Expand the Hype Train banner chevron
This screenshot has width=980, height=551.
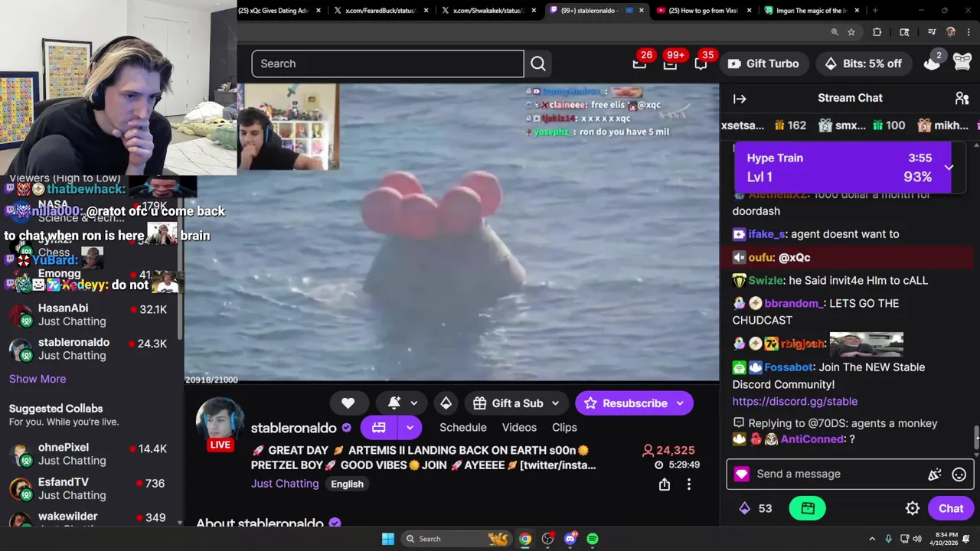tap(949, 167)
